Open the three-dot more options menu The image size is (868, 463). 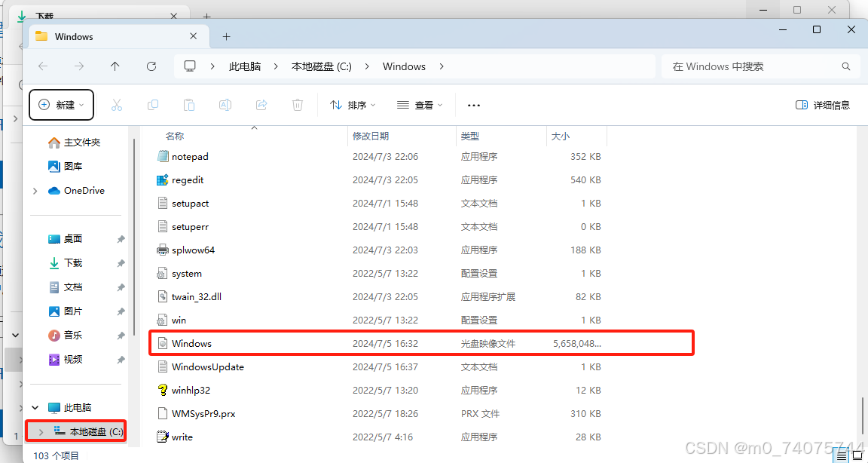click(474, 106)
